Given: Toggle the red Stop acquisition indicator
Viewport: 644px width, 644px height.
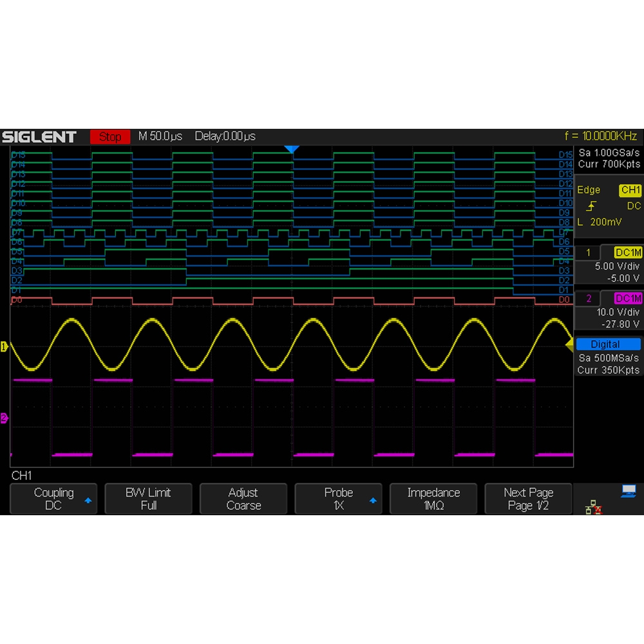Looking at the screenshot, I should [x=110, y=137].
